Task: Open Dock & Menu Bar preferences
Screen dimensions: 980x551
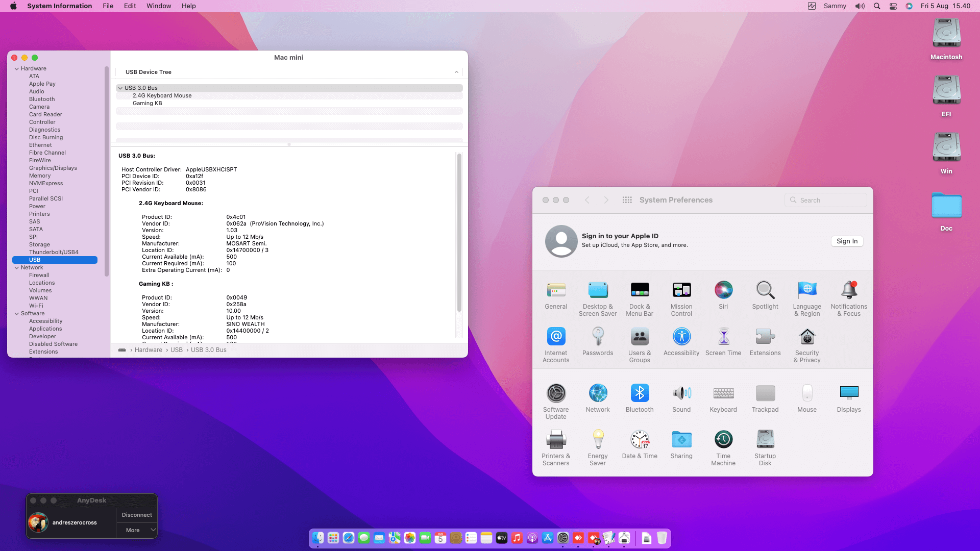Action: (x=640, y=290)
